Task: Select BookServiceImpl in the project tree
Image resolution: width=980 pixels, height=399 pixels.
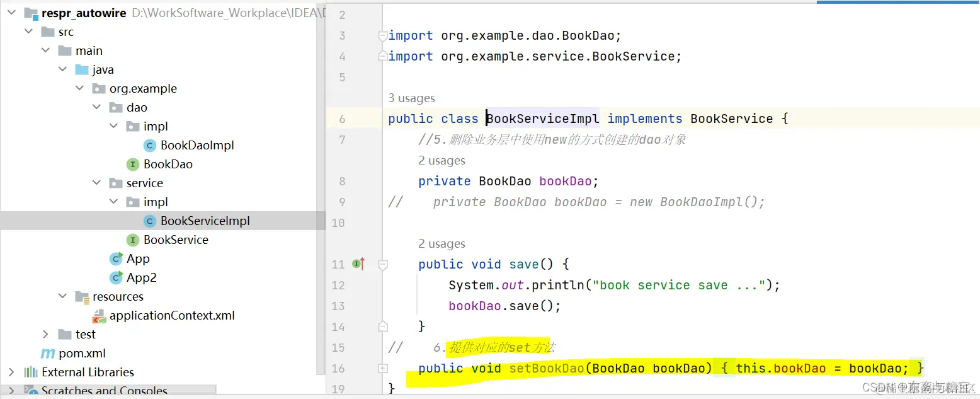Action: (205, 221)
